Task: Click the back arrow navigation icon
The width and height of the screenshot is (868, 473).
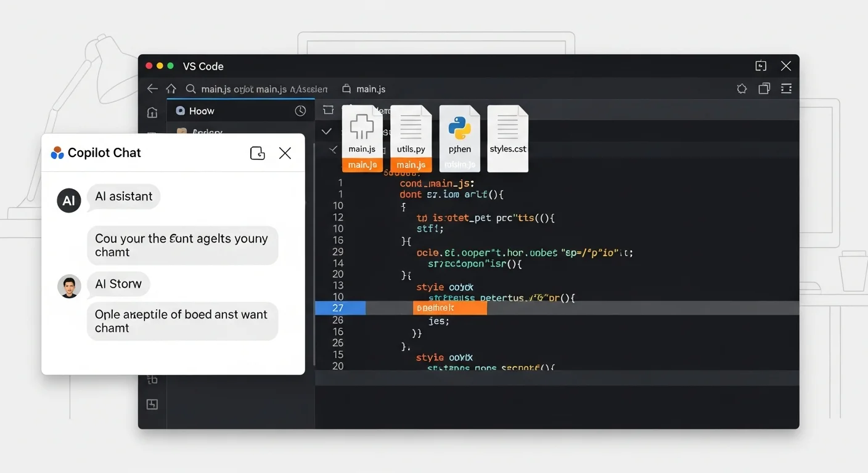Action: [152, 88]
